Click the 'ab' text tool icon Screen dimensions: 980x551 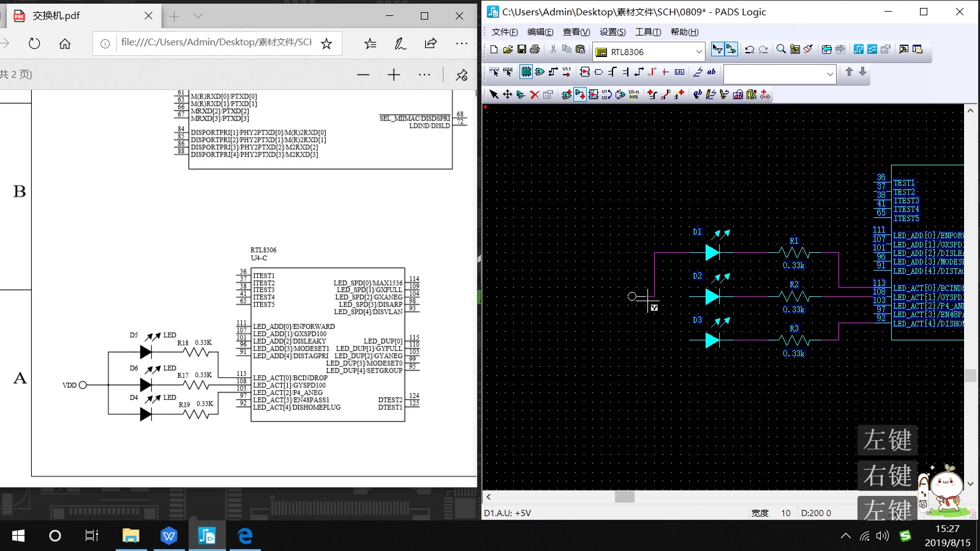pos(711,72)
